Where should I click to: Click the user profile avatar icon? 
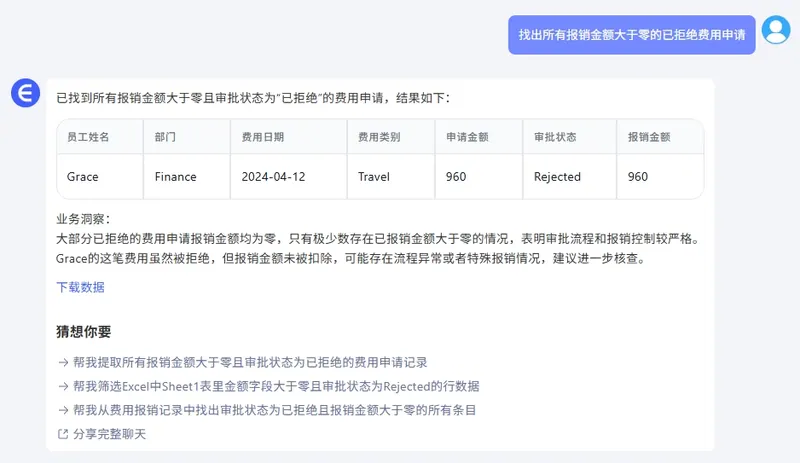[x=775, y=30]
